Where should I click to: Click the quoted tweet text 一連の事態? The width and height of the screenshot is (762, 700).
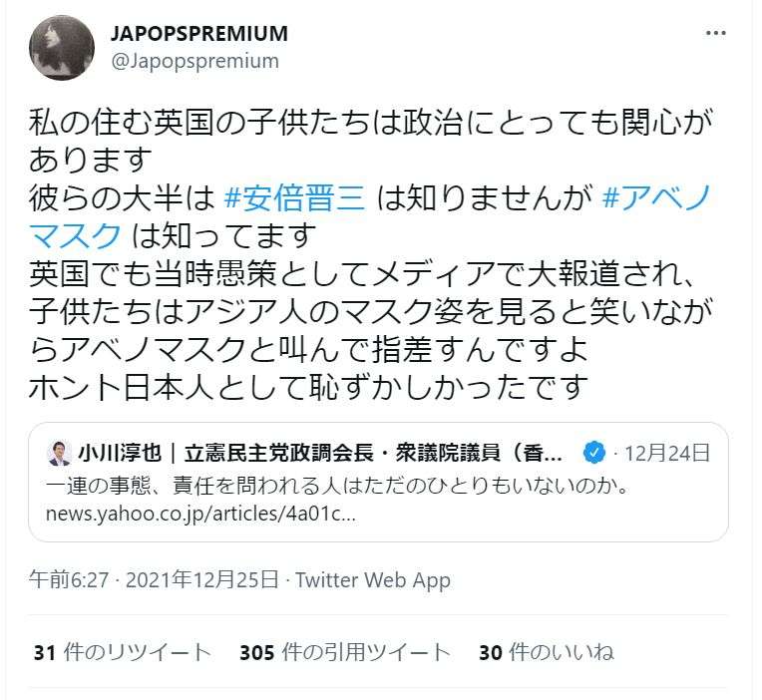click(x=337, y=486)
